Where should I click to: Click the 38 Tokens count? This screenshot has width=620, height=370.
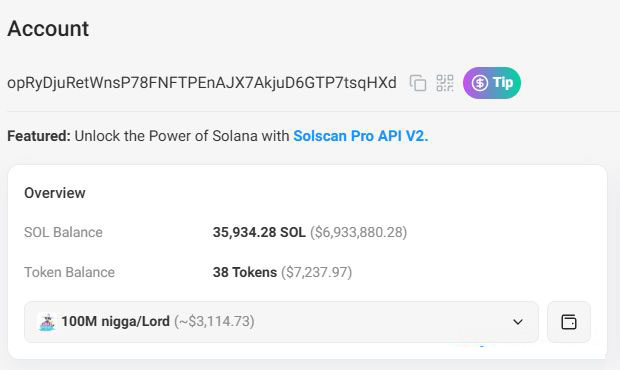point(245,272)
